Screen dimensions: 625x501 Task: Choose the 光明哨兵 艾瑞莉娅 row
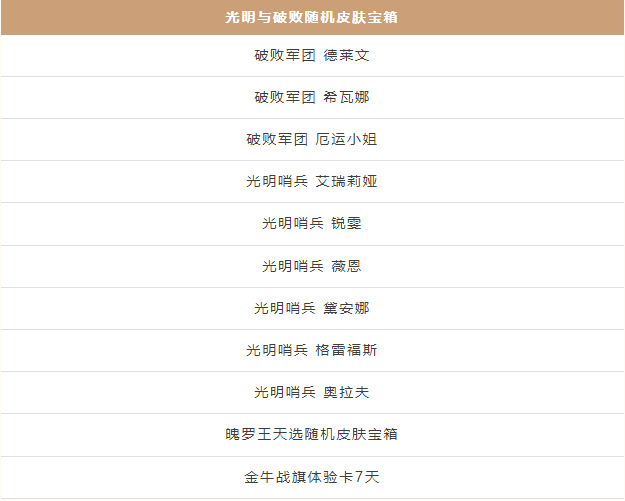pos(312,181)
